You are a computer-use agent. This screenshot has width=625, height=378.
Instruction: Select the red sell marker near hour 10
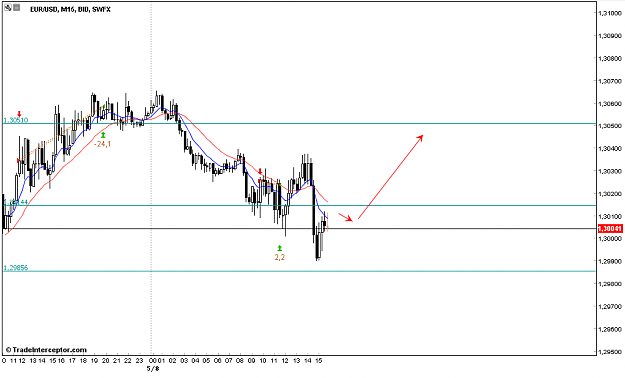(x=260, y=171)
